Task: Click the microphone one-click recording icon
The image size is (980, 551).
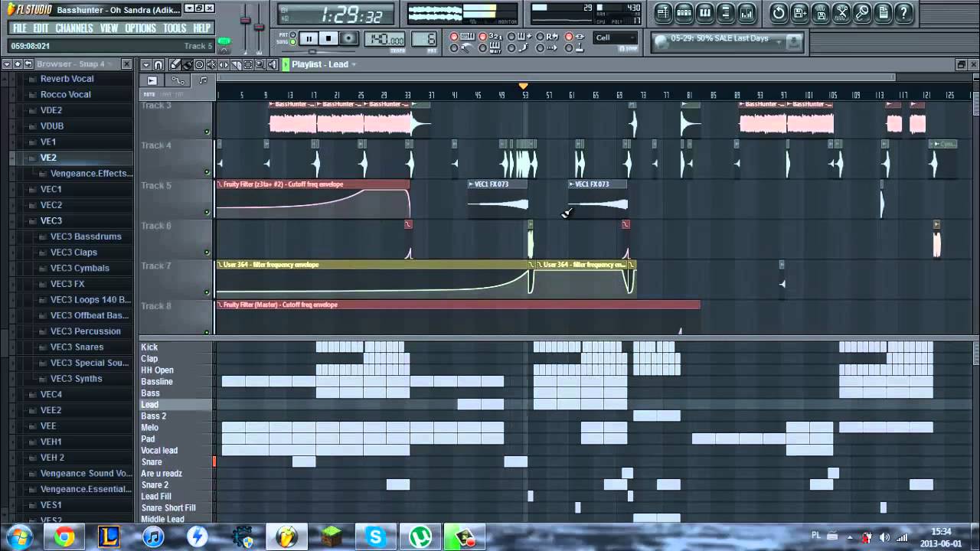Action: click(x=862, y=13)
